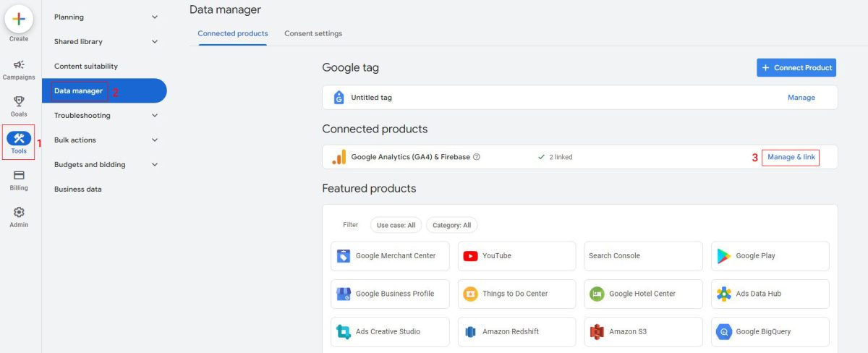
Task: Click the Google tag icon beside Untitled tag
Action: (x=339, y=98)
